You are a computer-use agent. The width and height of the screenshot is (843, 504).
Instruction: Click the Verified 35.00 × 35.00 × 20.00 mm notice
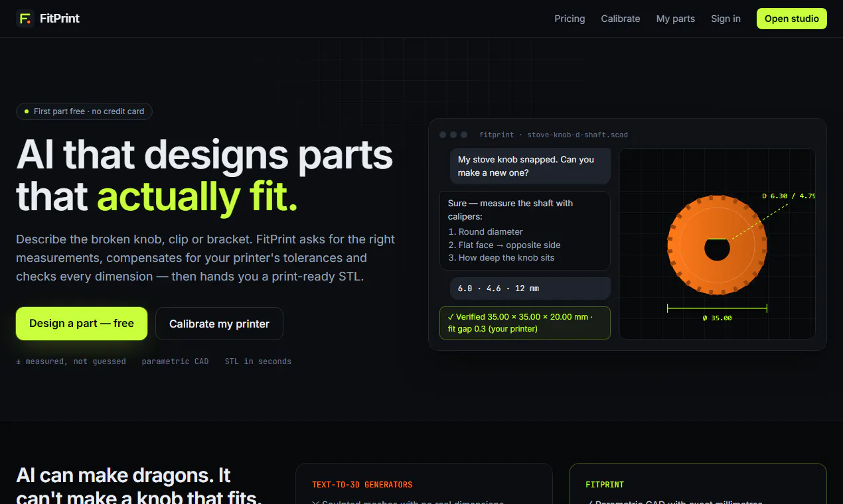tap(525, 323)
